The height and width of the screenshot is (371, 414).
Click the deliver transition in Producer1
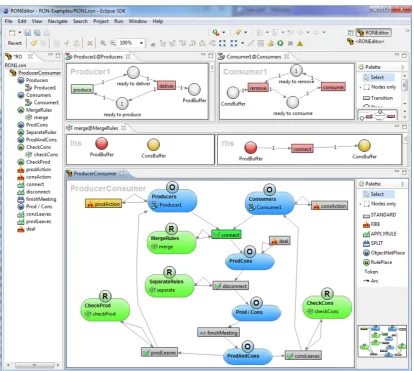[166, 86]
